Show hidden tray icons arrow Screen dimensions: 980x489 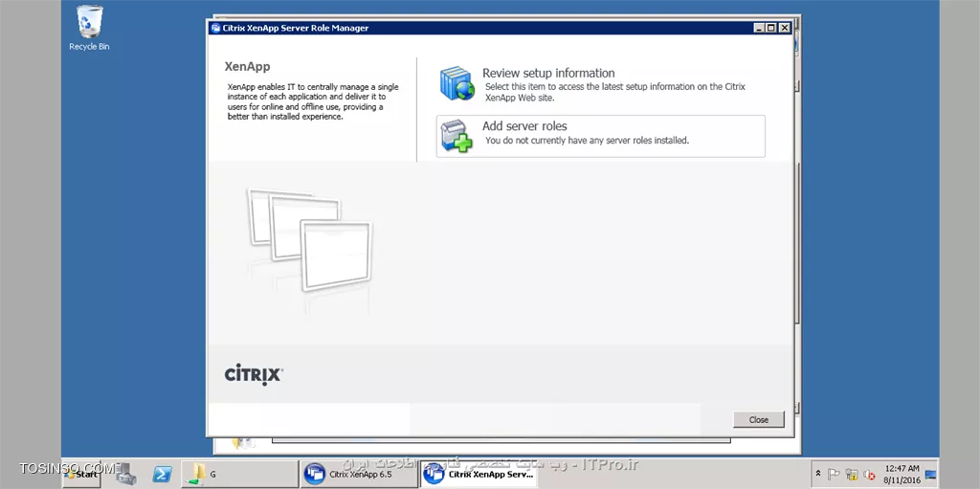point(818,474)
